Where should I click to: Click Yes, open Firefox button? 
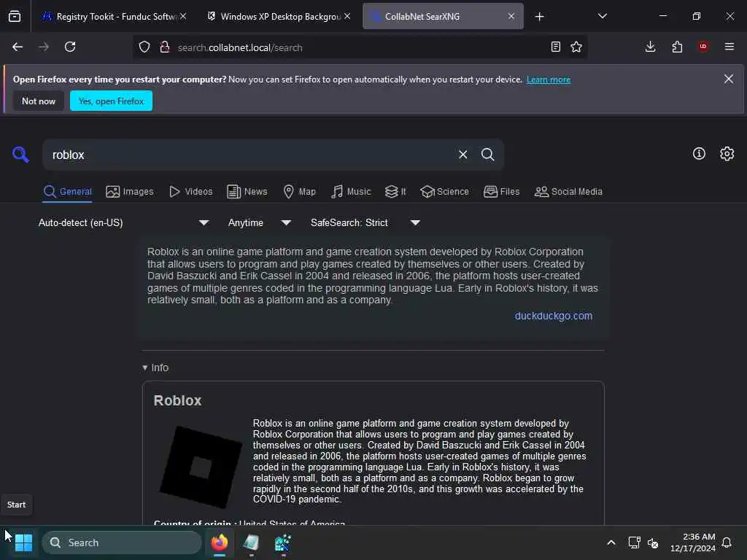pos(111,101)
